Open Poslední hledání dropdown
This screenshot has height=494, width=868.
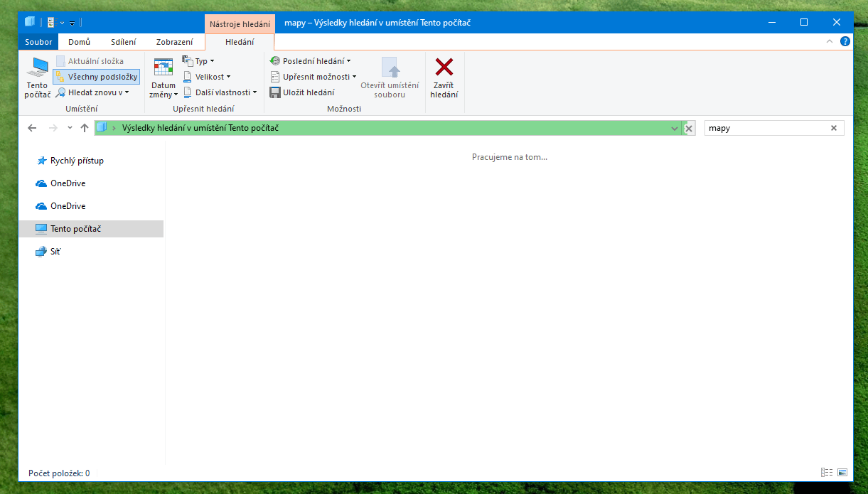pyautogui.click(x=311, y=61)
